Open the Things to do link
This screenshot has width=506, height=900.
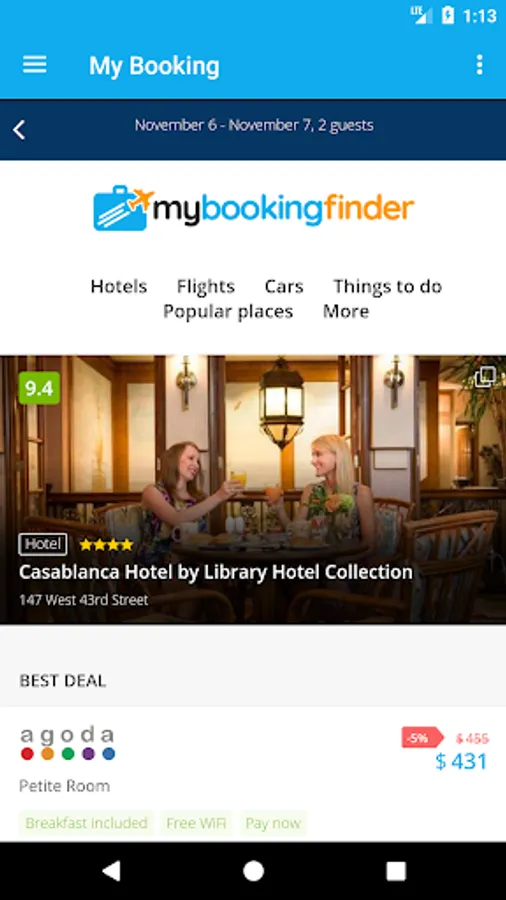(388, 286)
